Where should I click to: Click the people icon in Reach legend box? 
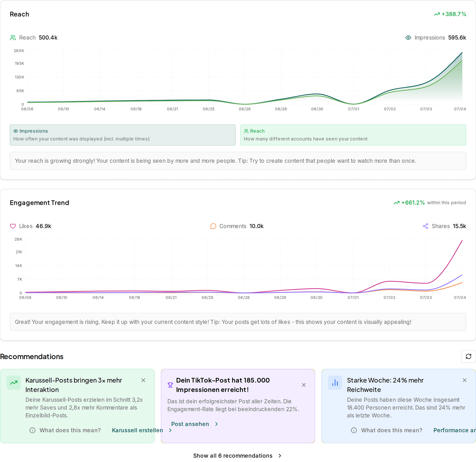pos(246,131)
